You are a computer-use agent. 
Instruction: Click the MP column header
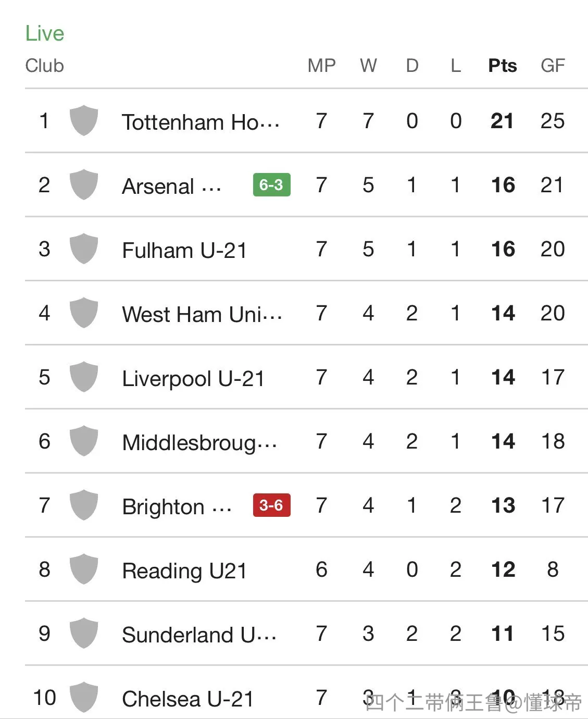(x=321, y=66)
